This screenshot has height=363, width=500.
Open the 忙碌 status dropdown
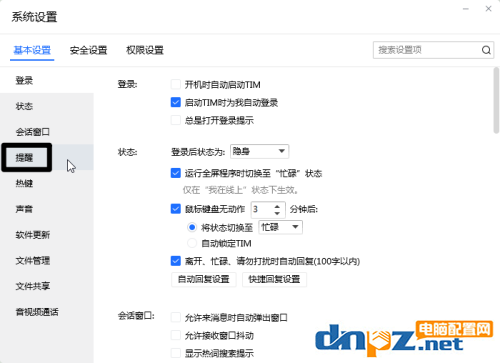coord(280,227)
